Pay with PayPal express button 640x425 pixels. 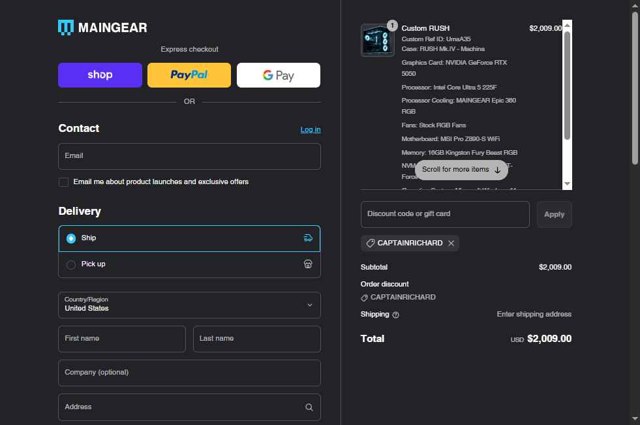189,75
